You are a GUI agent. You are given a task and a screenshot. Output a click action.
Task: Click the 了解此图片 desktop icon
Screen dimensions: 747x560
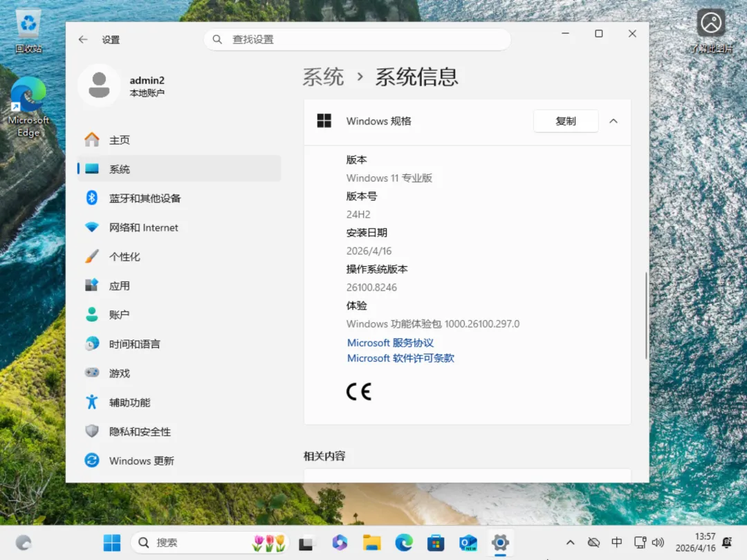coord(711,31)
